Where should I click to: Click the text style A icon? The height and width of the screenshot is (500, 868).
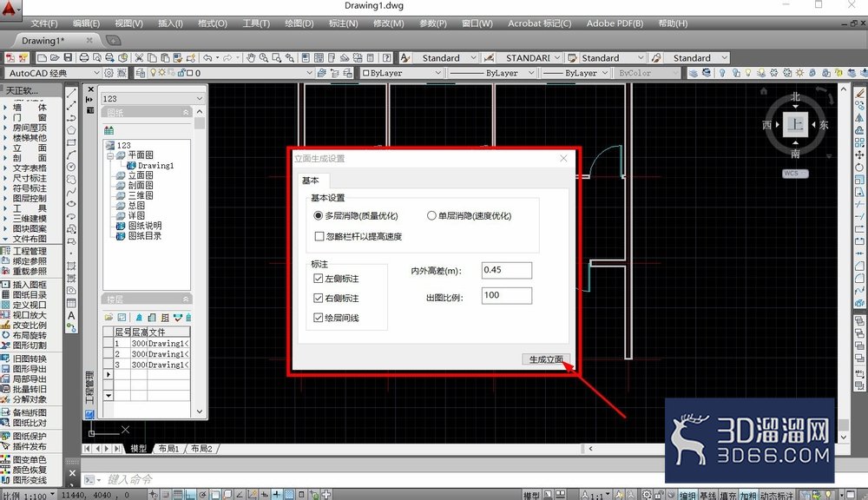click(x=404, y=57)
